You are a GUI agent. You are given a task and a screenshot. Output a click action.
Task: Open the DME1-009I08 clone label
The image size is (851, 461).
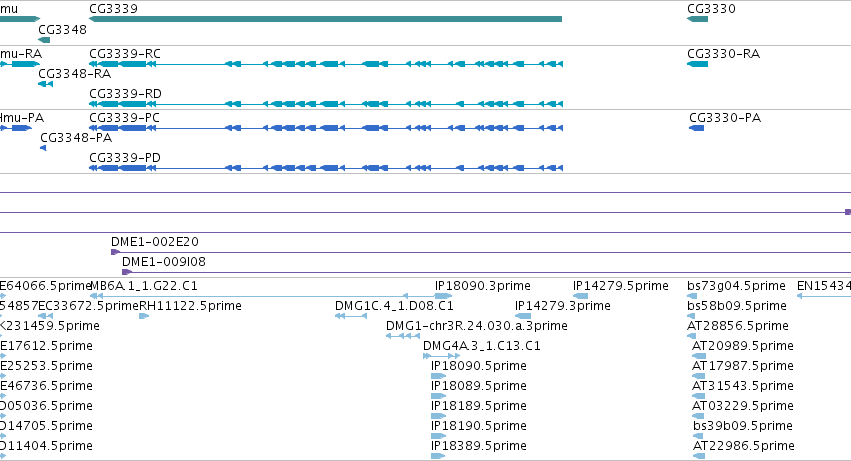pos(164,262)
